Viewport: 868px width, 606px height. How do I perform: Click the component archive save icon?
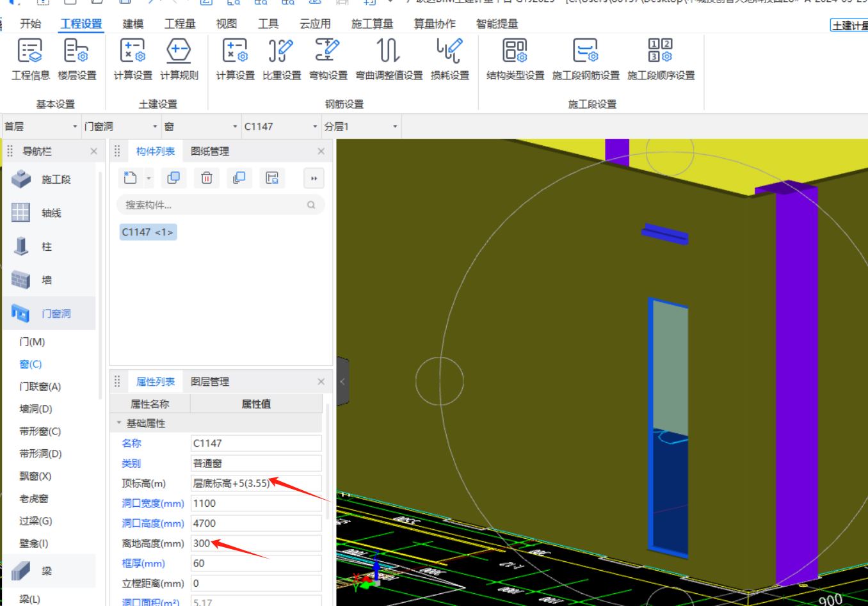point(272,178)
